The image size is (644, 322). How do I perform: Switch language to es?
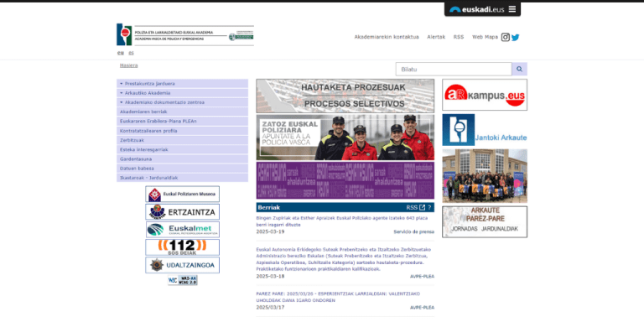(x=131, y=53)
